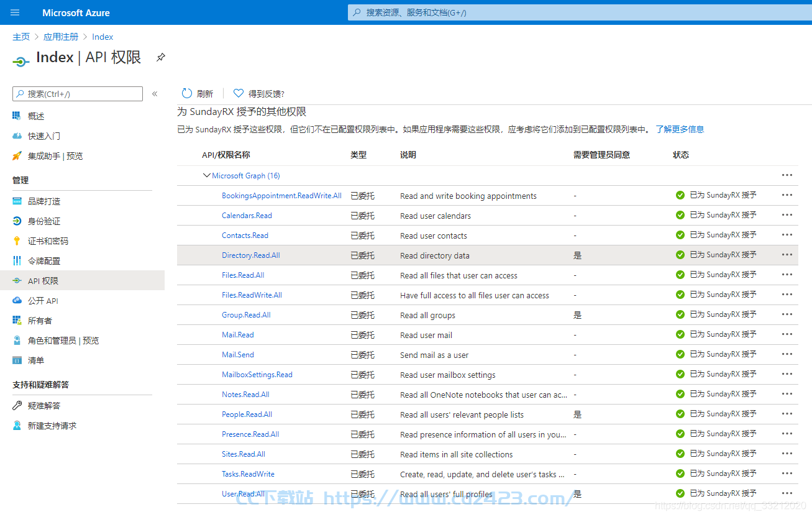The width and height of the screenshot is (812, 517).
Task: Open 新建支持请求 in the sidebar
Action: 52,426
